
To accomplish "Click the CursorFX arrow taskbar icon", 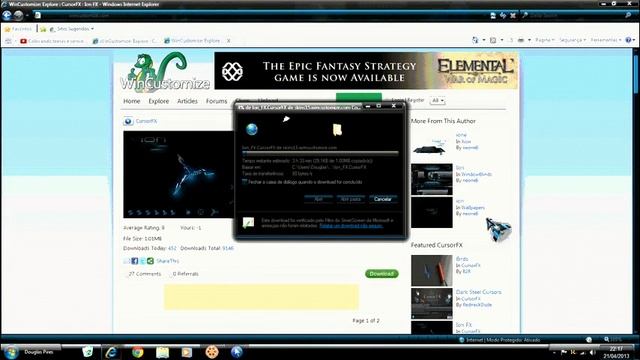I will click(x=237, y=352).
